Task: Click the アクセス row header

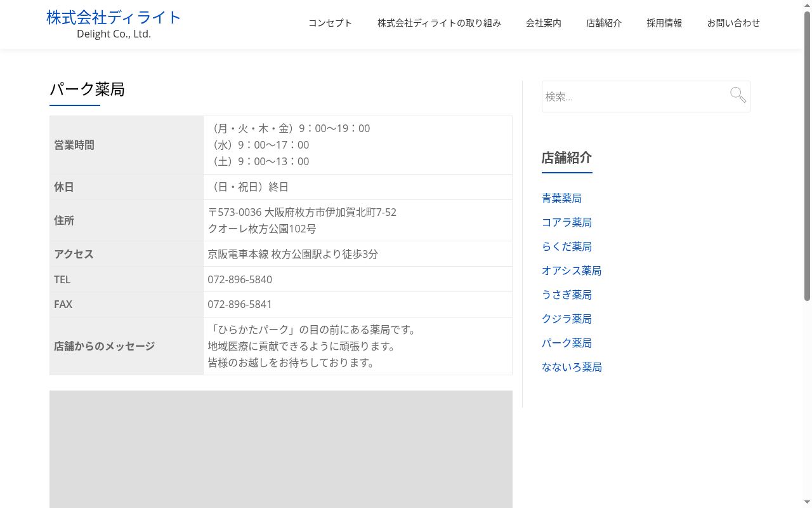Action: 126,254
